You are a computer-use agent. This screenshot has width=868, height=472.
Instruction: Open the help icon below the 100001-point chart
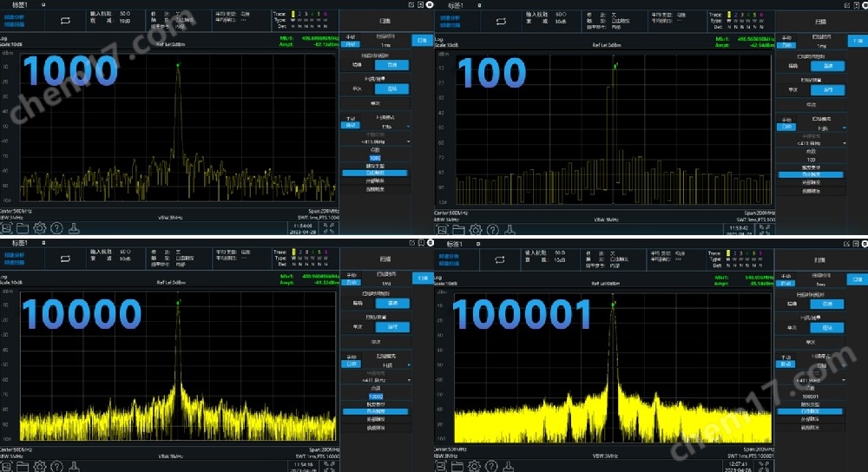(x=491, y=467)
